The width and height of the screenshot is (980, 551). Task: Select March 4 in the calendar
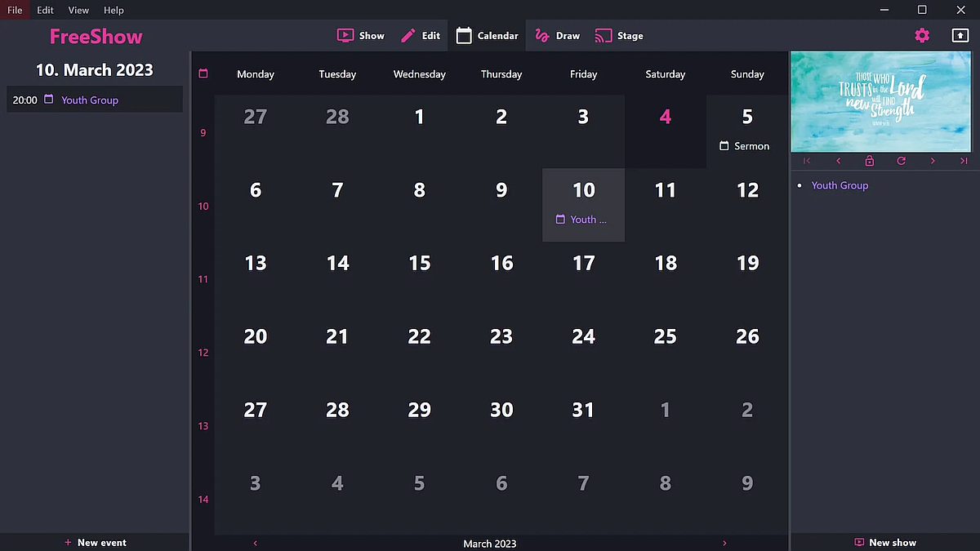(666, 131)
